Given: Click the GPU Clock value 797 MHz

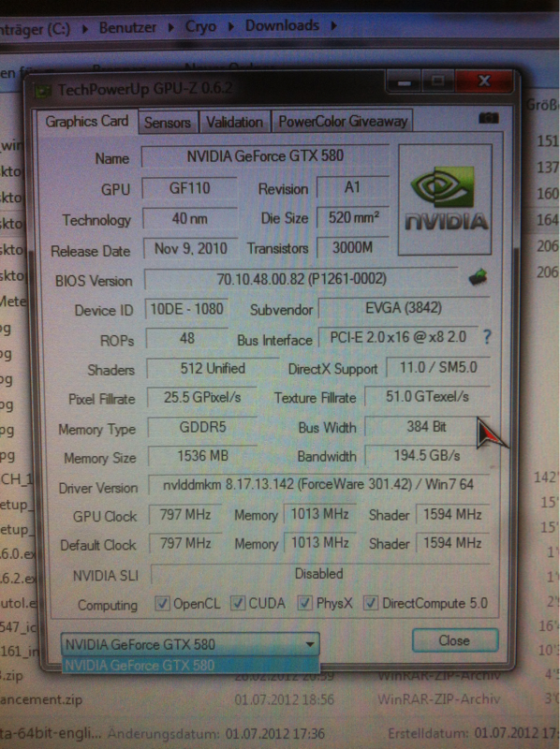Looking at the screenshot, I should pyautogui.click(x=185, y=515).
